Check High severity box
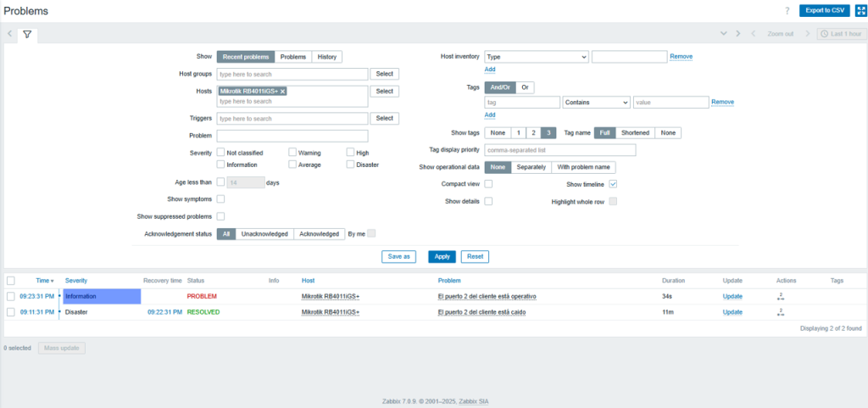The height and width of the screenshot is (408, 868). coord(350,152)
